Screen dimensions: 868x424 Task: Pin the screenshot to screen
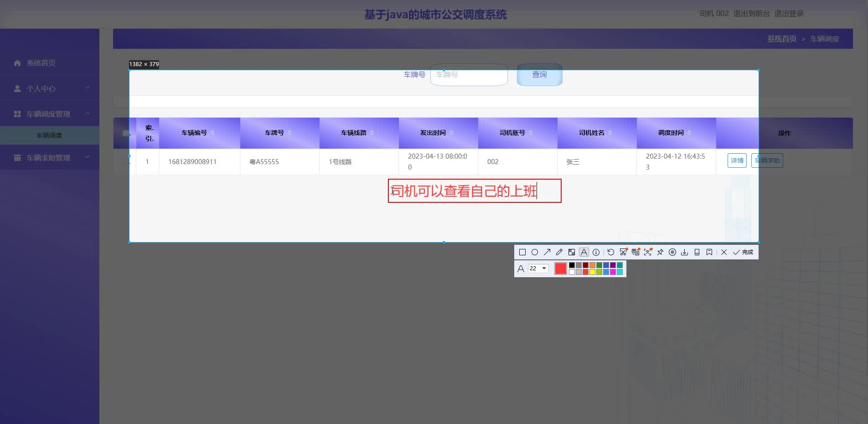[660, 252]
